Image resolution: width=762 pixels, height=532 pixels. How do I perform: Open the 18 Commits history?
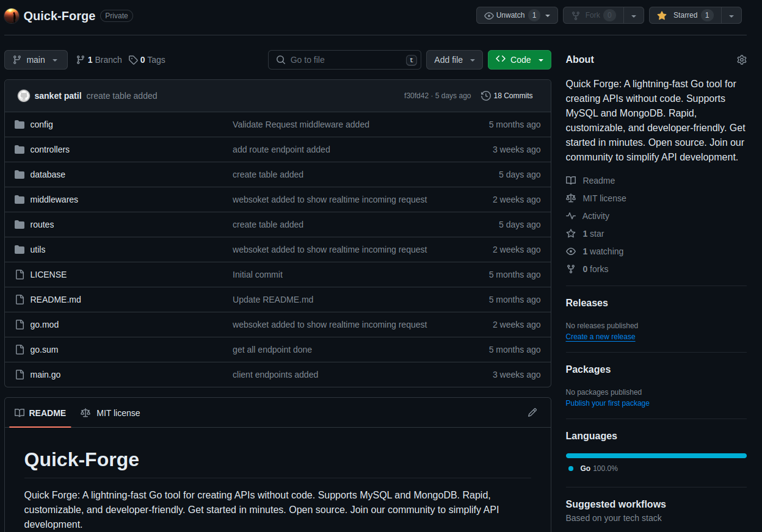[507, 96]
